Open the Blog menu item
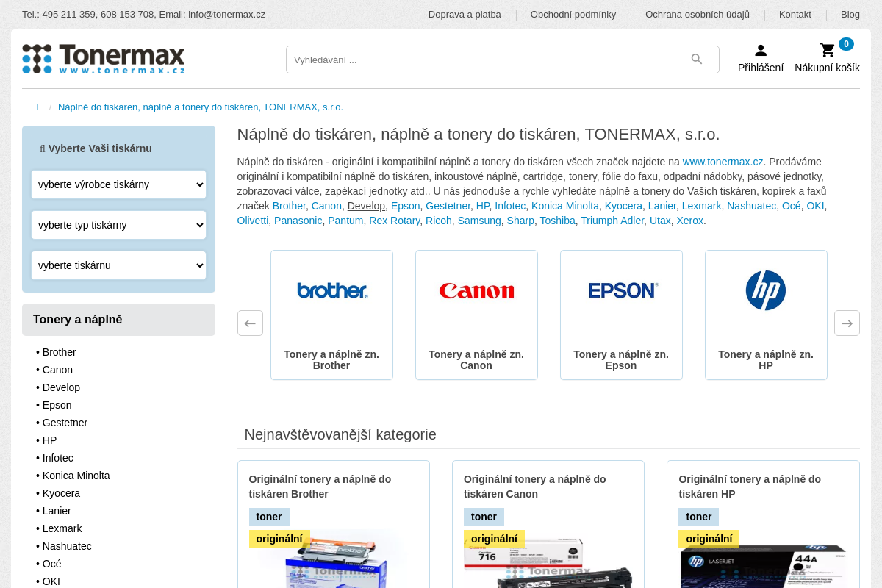 coord(850,14)
